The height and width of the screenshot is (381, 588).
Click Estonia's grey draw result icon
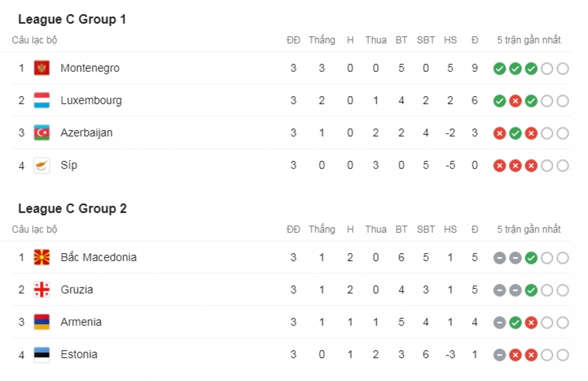499,355
